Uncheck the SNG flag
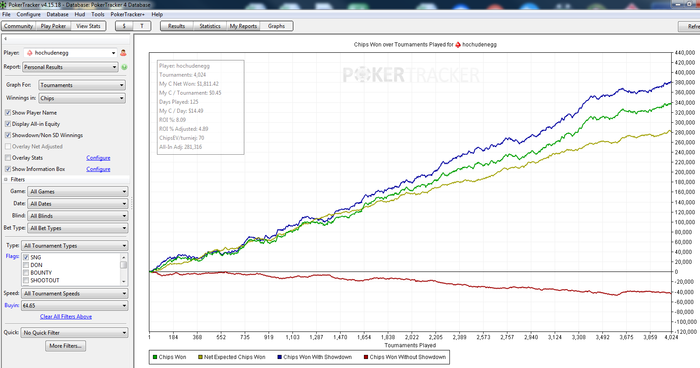The image size is (700, 368). pos(26,257)
